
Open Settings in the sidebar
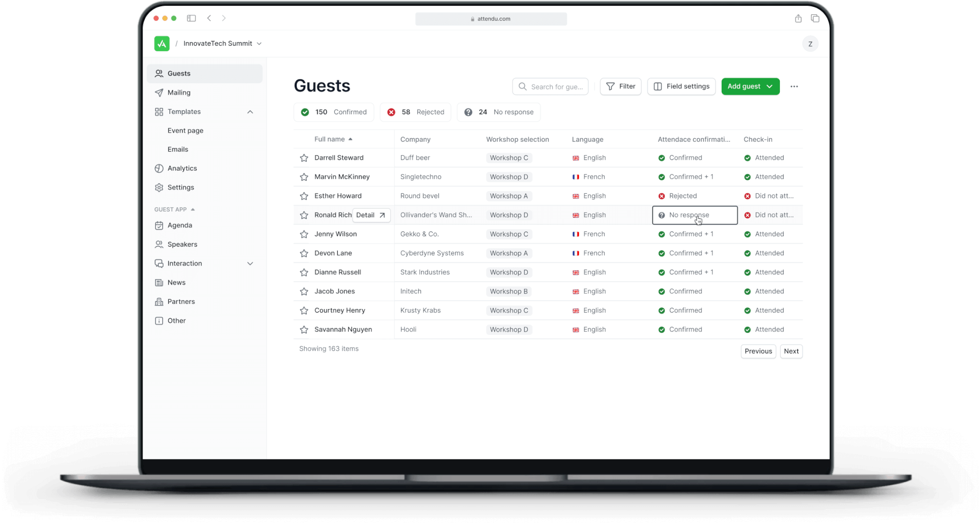pos(205,188)
